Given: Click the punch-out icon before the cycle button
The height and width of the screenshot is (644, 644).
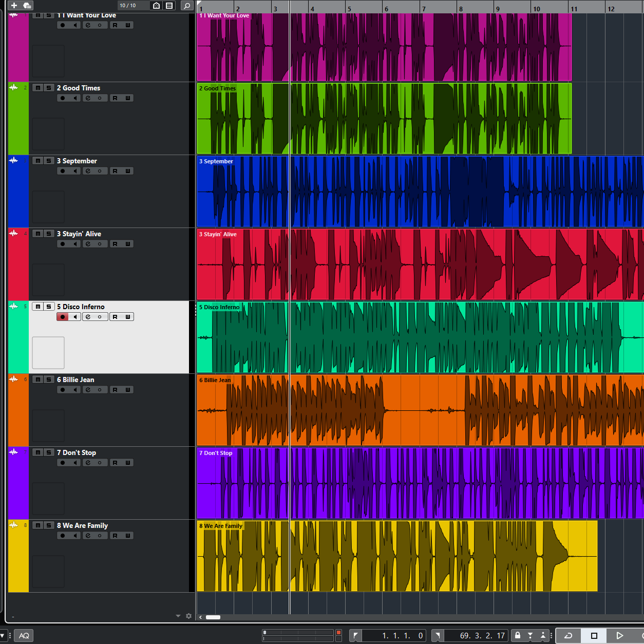Looking at the screenshot, I should coord(543,636).
